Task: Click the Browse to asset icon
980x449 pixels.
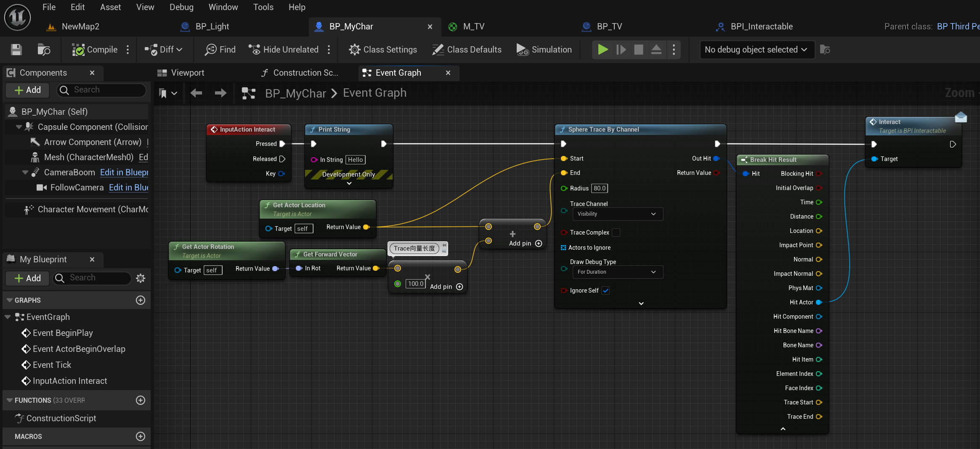Action: pyautogui.click(x=44, y=50)
